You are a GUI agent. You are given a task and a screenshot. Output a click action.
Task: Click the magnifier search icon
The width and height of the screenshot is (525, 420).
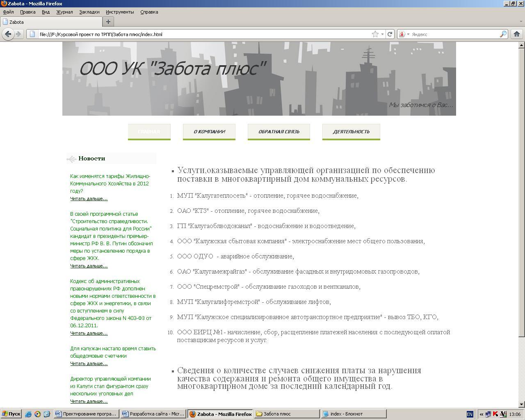click(503, 34)
